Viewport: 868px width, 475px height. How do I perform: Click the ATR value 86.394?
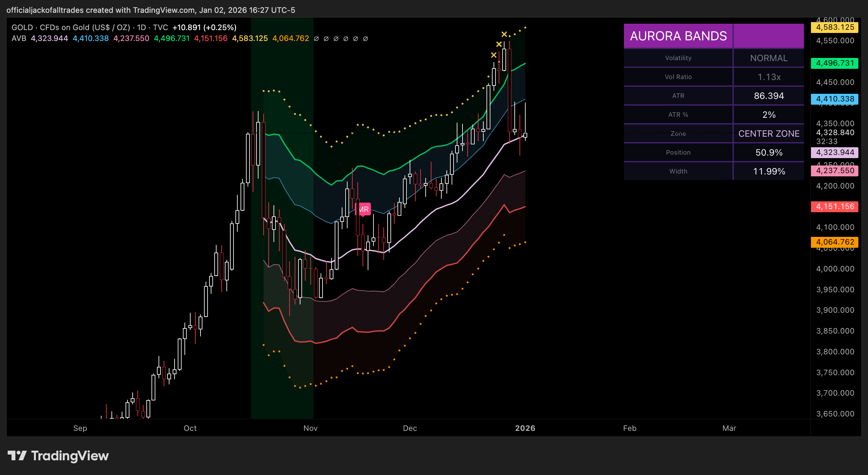(769, 96)
